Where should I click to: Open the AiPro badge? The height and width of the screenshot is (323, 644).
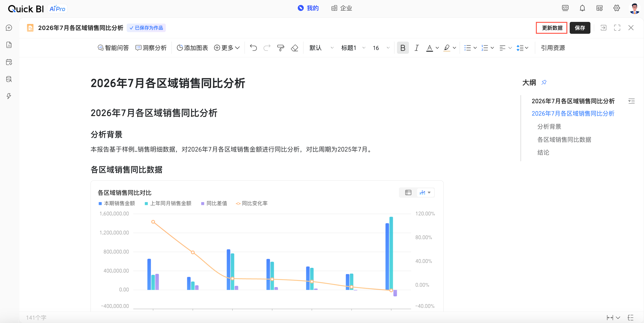[57, 9]
